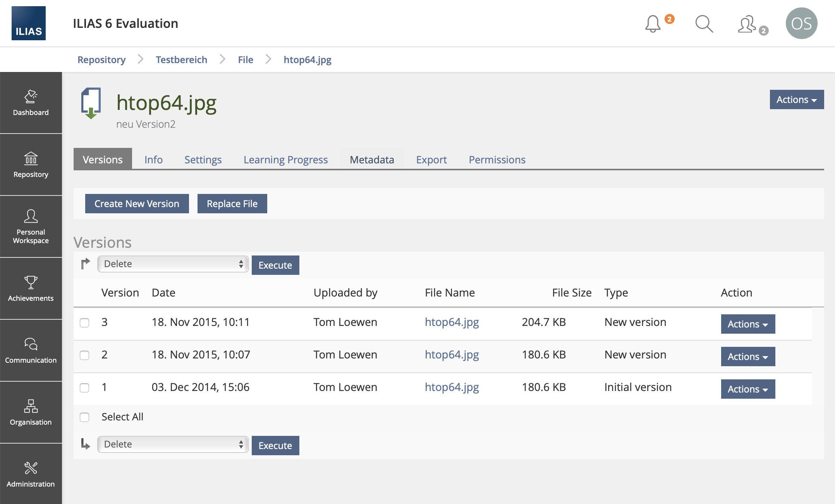
Task: Click the Create New Version button
Action: (x=137, y=204)
